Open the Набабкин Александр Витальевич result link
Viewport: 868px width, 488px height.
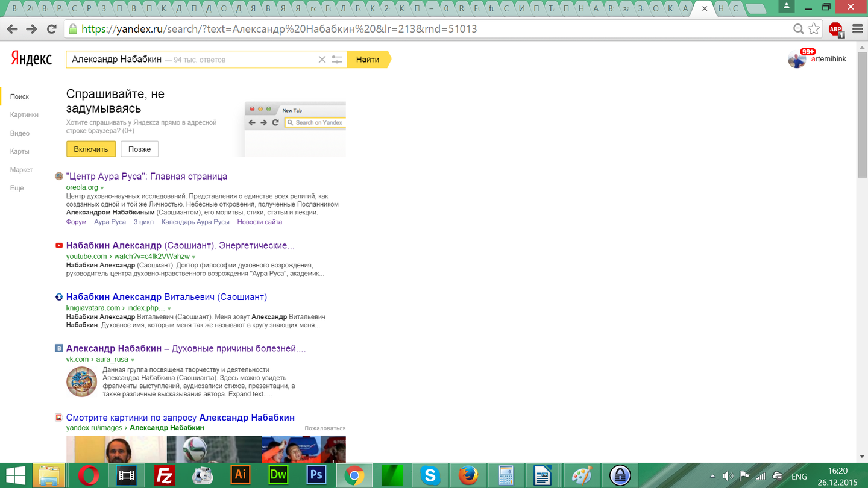(x=166, y=297)
